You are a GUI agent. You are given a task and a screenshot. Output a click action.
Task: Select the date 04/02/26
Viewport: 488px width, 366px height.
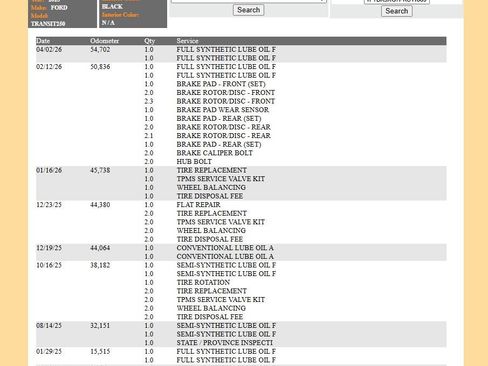pos(49,49)
